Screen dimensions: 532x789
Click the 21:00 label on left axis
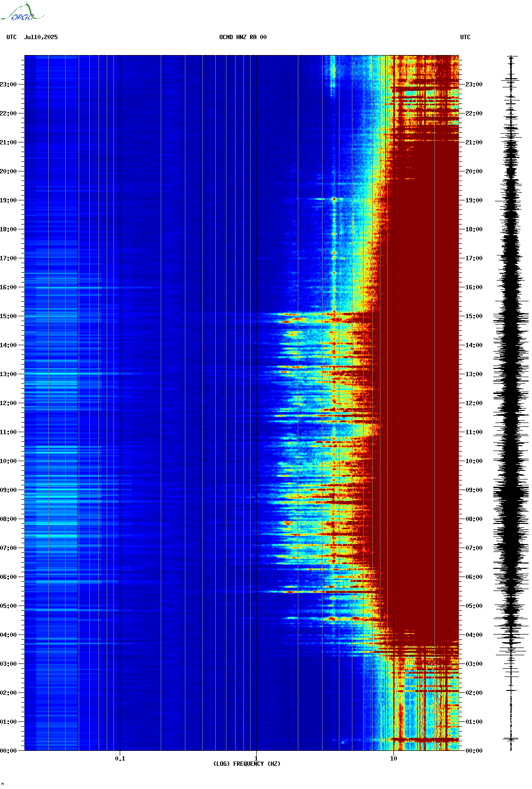[x=8, y=142]
